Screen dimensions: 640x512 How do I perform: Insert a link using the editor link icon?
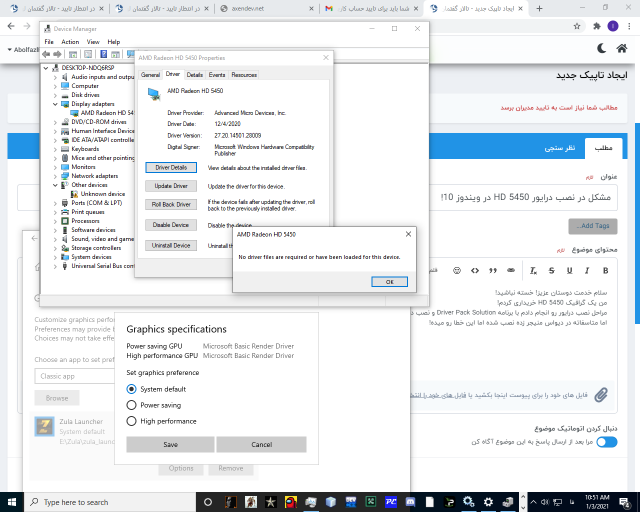[x=511, y=270]
